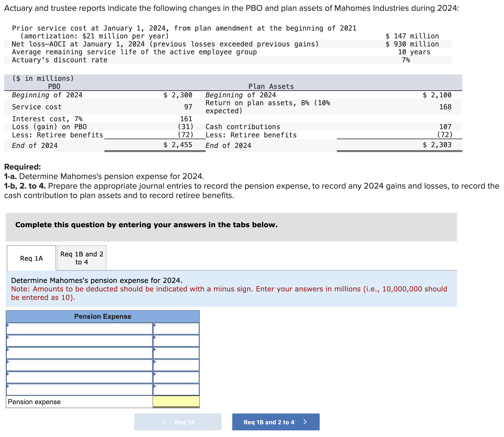This screenshot has height=437, width=504.
Task: Click the '$ 2,455' PBO ending balance
Action: coord(178,145)
